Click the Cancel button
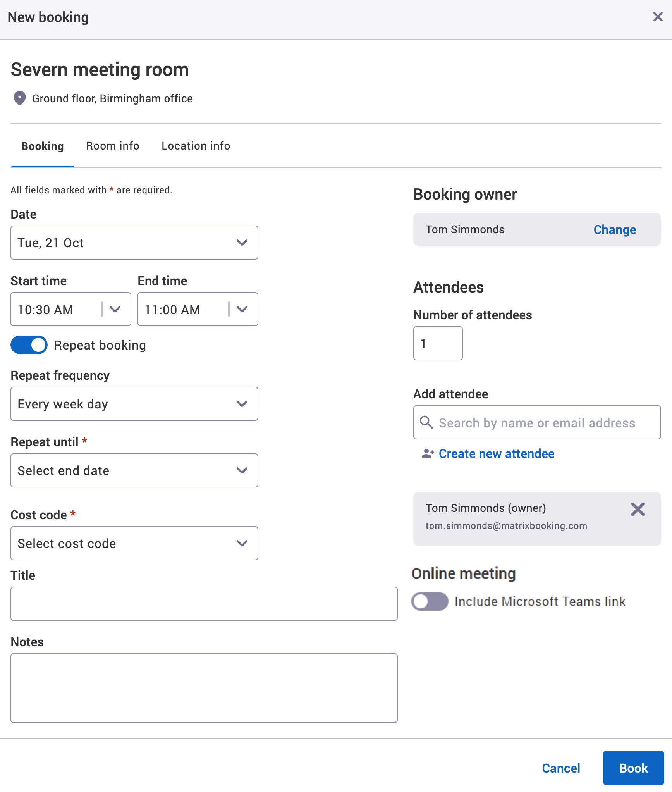Viewport: 672px width, 792px height. (x=561, y=768)
